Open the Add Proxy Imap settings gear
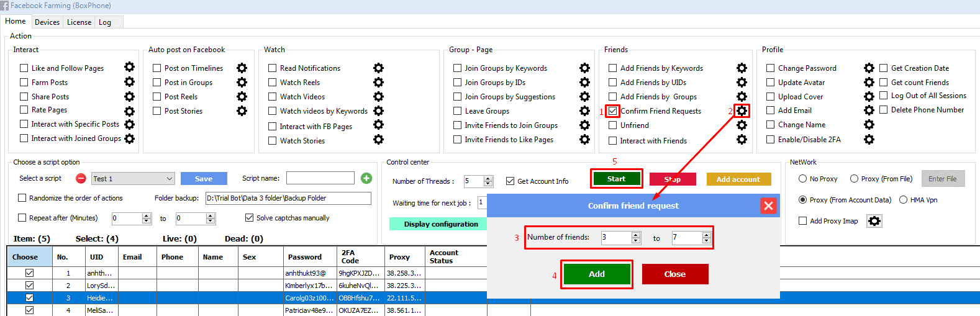 (x=874, y=221)
